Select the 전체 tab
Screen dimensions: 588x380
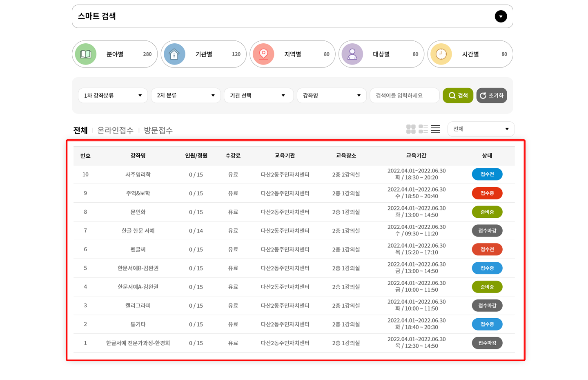pos(80,130)
